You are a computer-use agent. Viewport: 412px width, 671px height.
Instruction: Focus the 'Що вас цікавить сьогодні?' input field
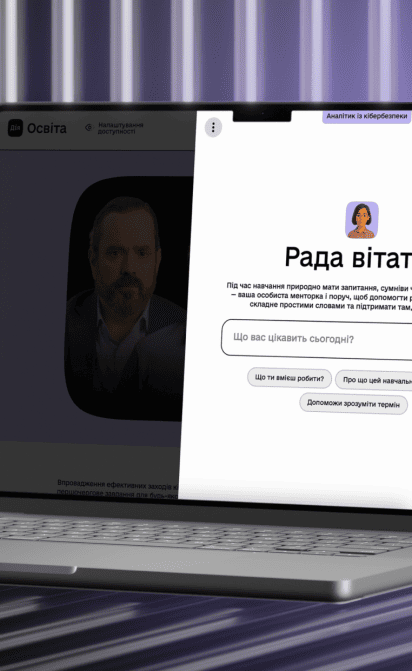pyautogui.click(x=317, y=339)
